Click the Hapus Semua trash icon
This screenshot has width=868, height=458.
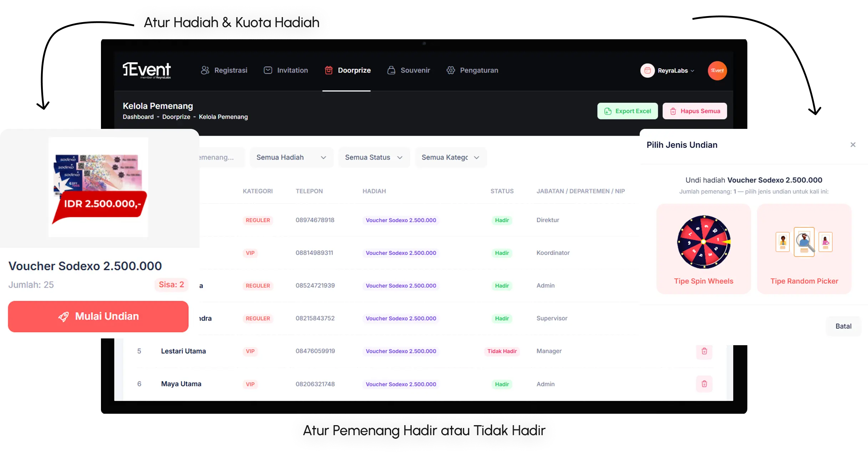[x=673, y=111]
